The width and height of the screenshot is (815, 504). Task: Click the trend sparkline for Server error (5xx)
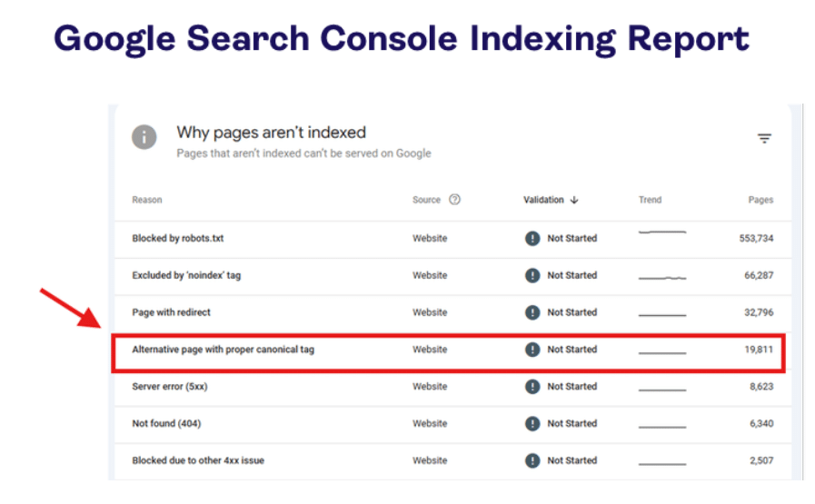click(x=662, y=390)
